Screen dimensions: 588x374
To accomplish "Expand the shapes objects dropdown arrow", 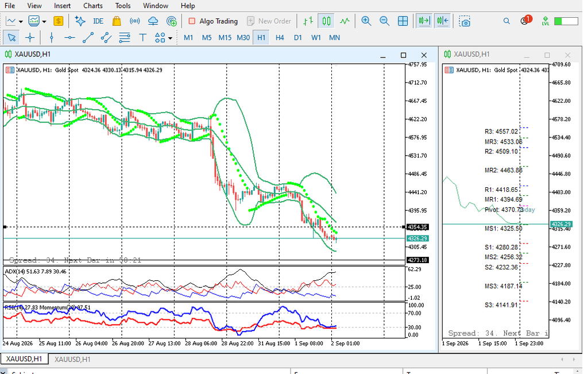I will [170, 38].
